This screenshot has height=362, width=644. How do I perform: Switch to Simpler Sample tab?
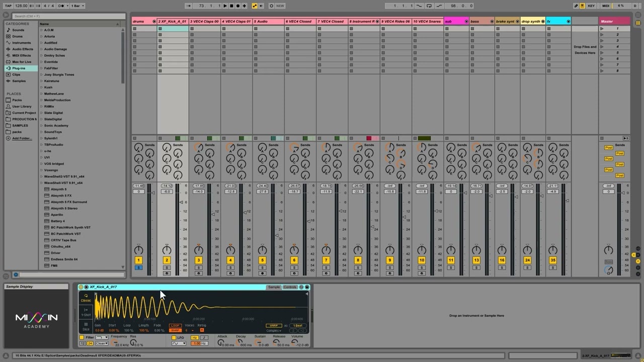coord(274,287)
